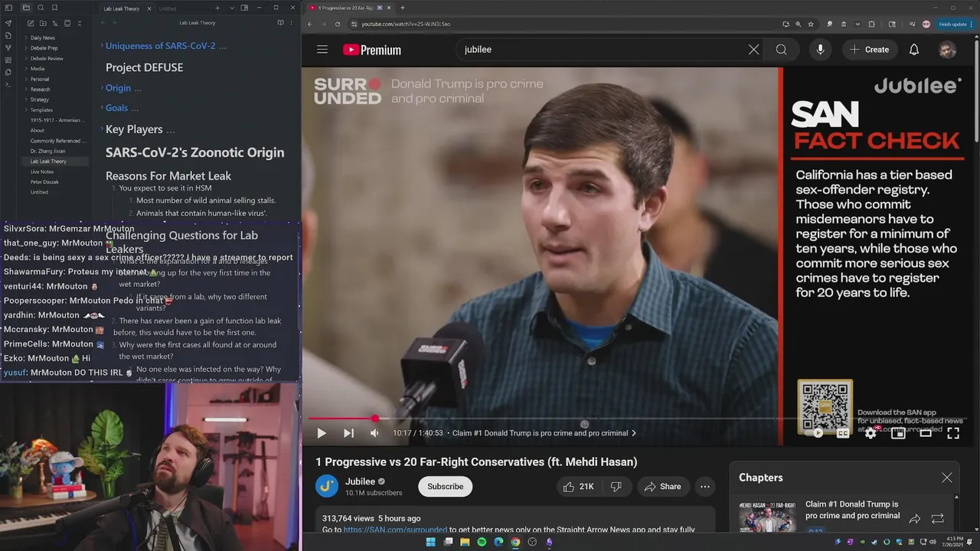The image size is (980, 551).
Task: Bookmark this page star in Chrome
Action: [x=811, y=24]
